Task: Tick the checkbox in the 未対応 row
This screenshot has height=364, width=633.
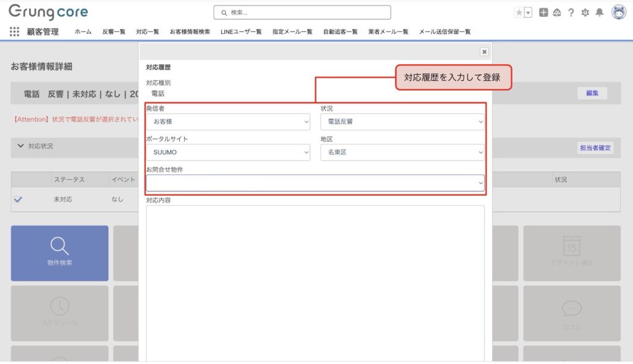Action: click(18, 200)
